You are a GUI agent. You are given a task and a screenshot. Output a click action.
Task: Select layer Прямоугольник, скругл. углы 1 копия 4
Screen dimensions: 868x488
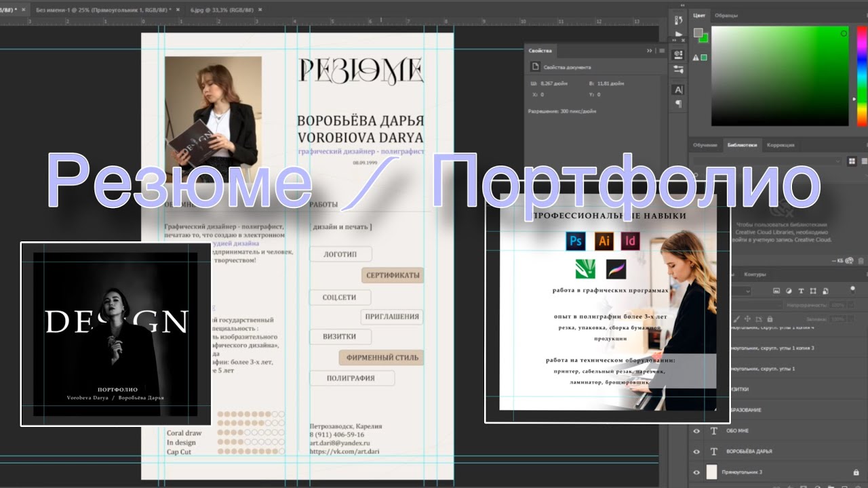pos(773,327)
